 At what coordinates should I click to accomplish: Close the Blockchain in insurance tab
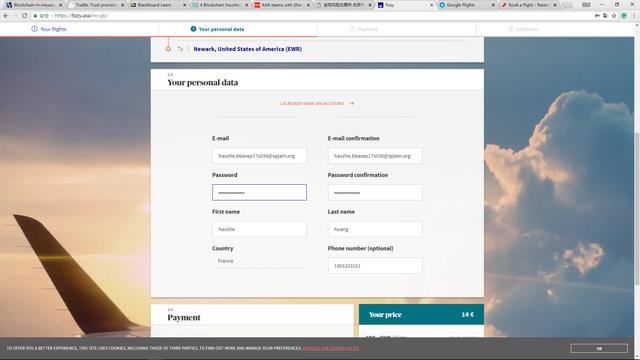click(x=60, y=5)
